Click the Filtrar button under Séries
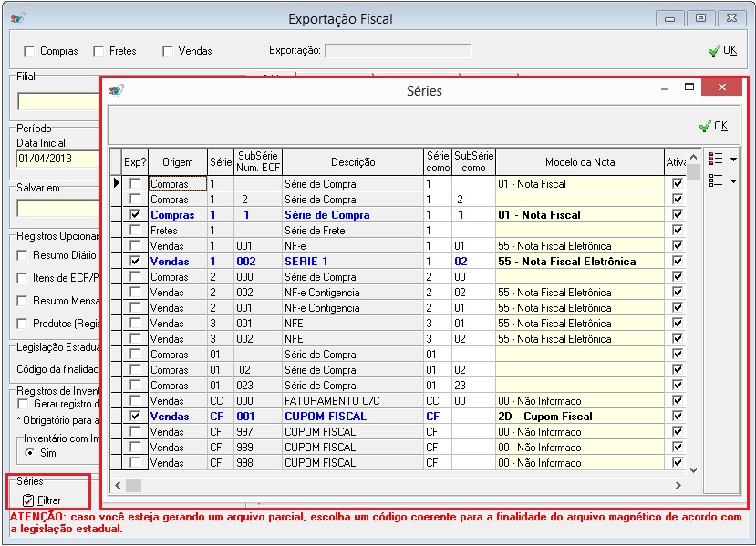Viewport: 756px width, 546px height. click(43, 500)
